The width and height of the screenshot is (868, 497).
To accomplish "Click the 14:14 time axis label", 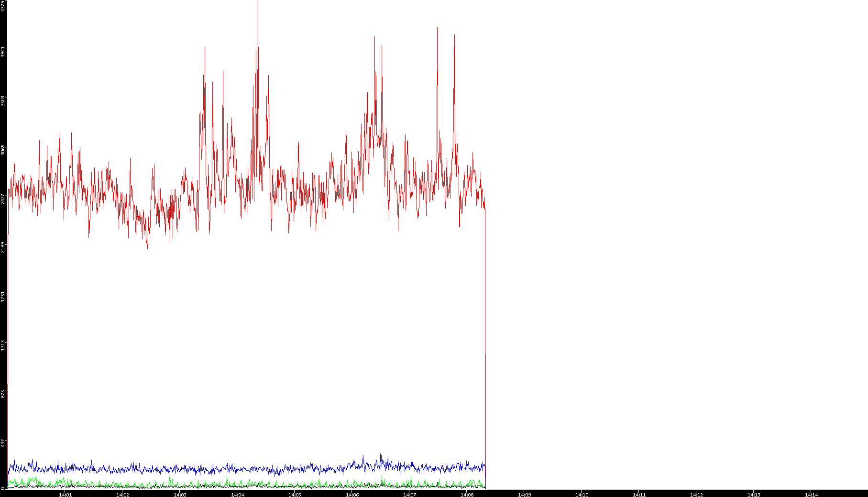I will (811, 495).
